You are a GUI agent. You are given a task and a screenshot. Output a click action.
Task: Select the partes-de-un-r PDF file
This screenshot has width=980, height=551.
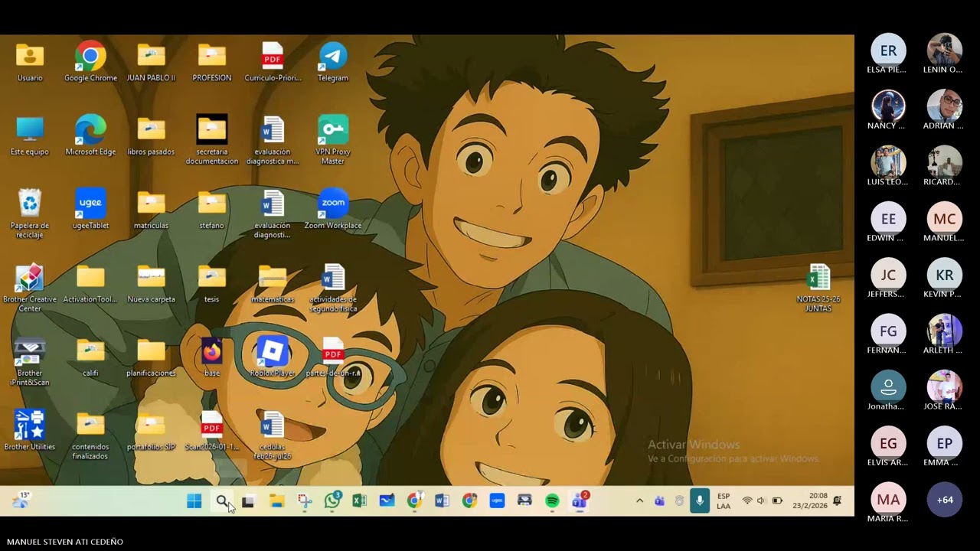333,357
